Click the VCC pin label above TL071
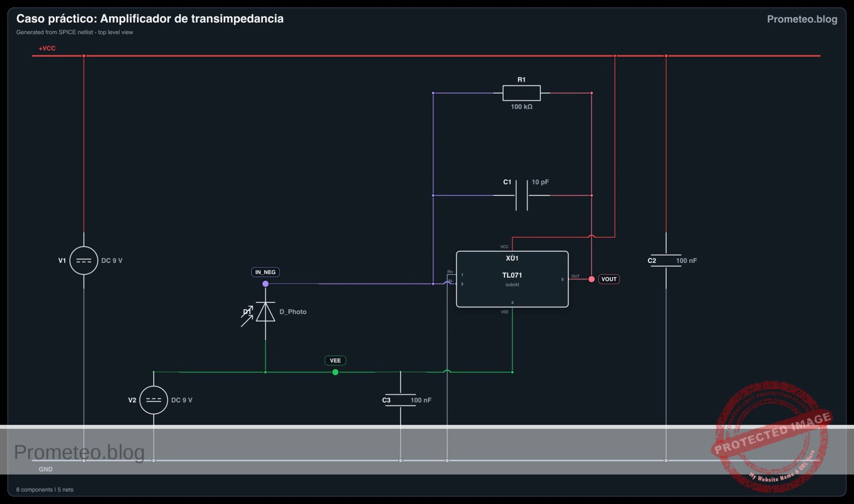Image resolution: width=854 pixels, height=504 pixels. (x=504, y=247)
